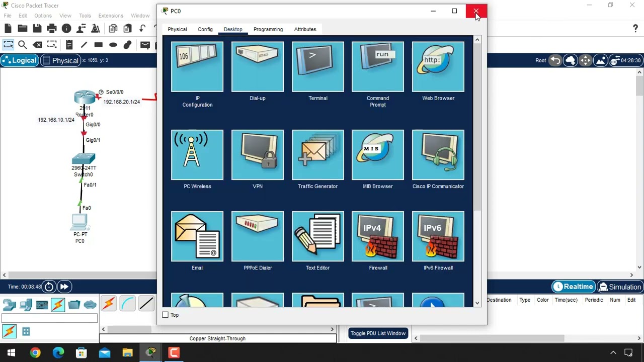644x362 pixels.
Task: Open the Config tab of PC0
Action: [x=205, y=29]
